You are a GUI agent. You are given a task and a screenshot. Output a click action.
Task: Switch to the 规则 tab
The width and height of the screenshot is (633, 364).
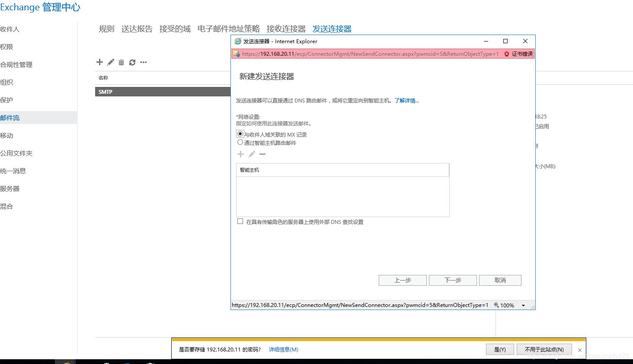tap(106, 29)
